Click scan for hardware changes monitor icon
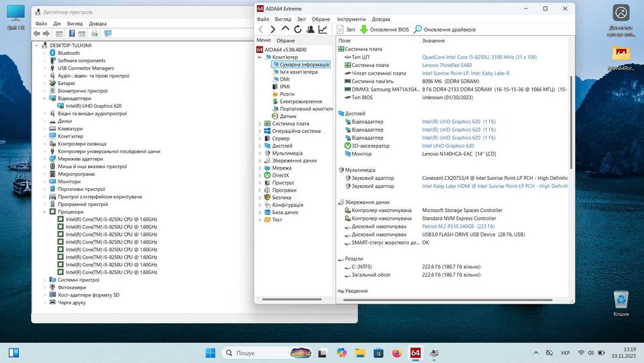Screen dimensions: 644x363 [x=108, y=34]
